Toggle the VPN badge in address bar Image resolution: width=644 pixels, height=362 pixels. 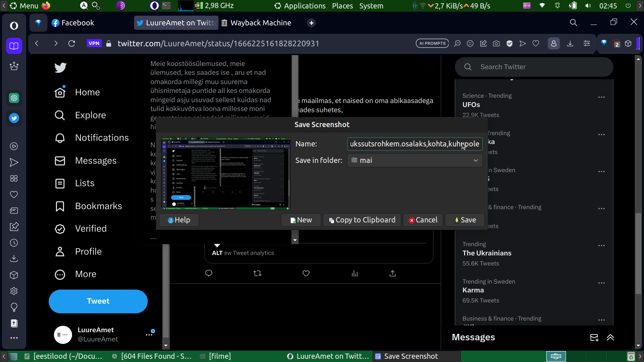pyautogui.click(x=94, y=43)
